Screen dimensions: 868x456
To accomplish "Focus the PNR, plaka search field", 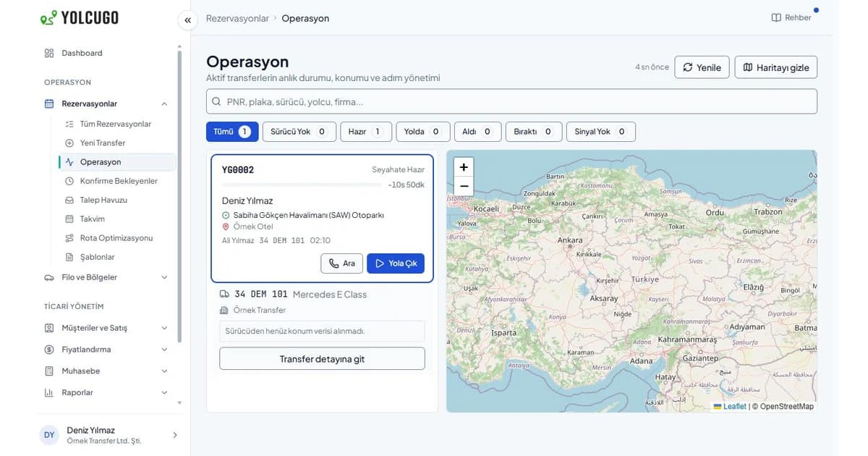I will pos(511,101).
